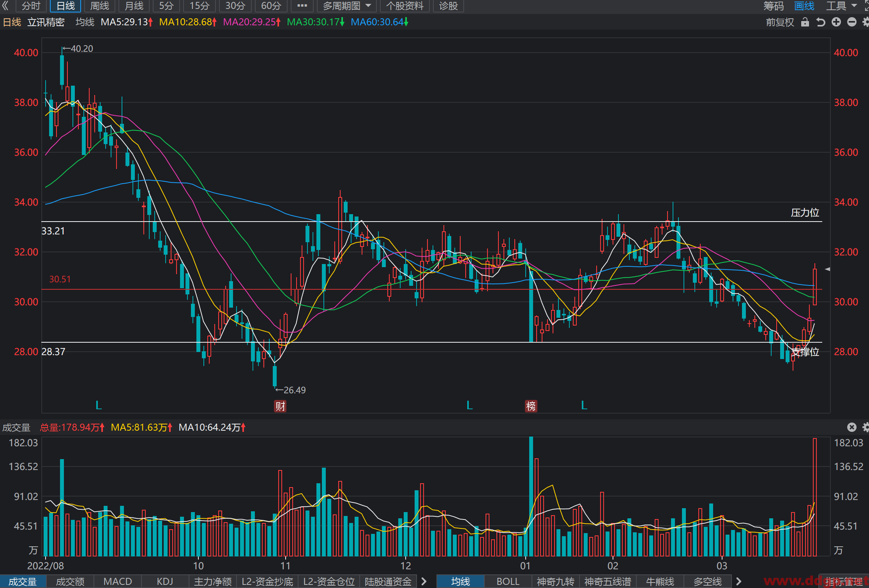Zoom out the chart with minus icon
Screen dimensions: 869x588
click(x=852, y=22)
